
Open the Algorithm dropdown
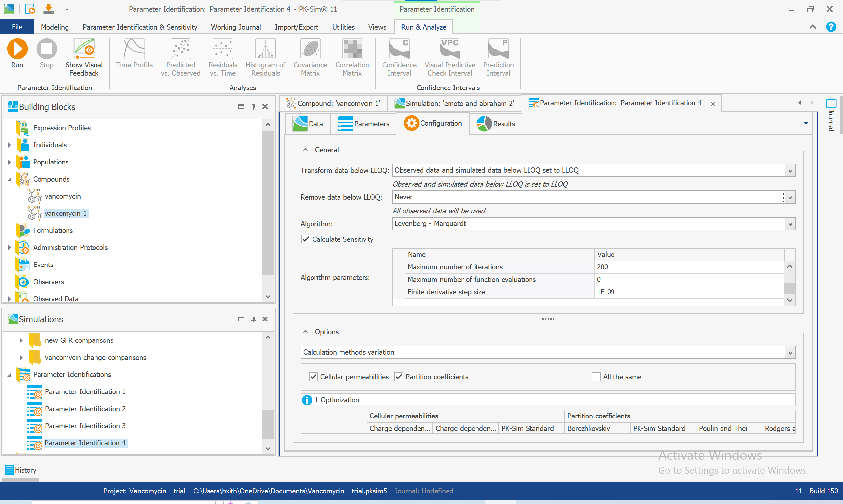tap(790, 223)
